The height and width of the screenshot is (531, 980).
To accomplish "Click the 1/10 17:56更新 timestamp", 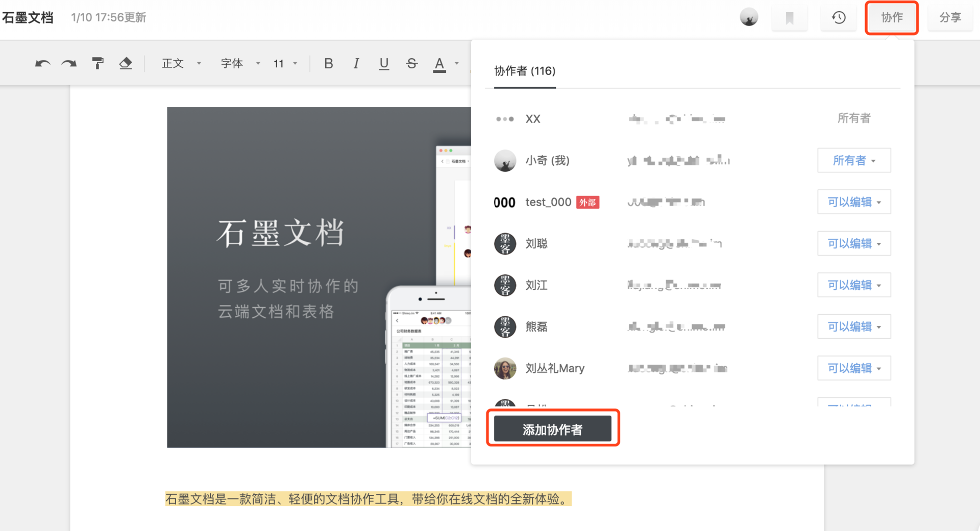I will click(x=108, y=18).
